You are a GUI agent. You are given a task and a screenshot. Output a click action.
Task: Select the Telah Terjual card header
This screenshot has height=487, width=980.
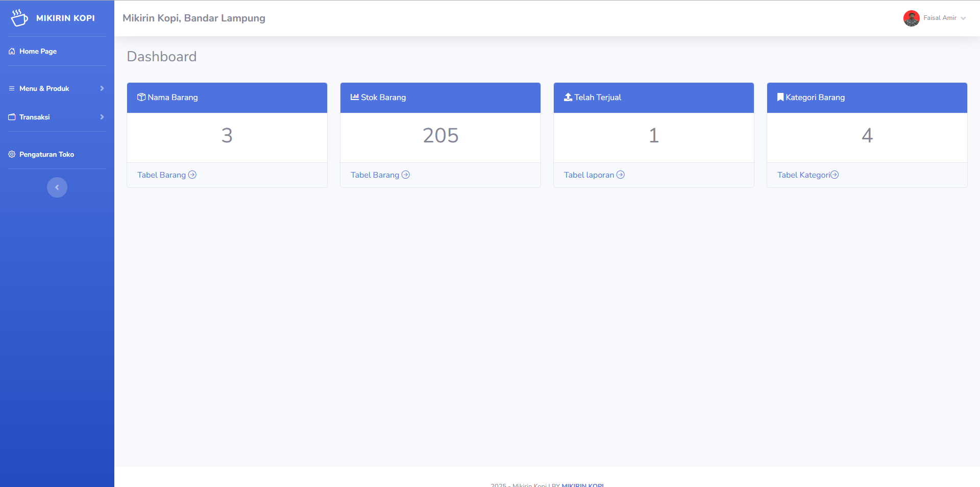(x=654, y=98)
